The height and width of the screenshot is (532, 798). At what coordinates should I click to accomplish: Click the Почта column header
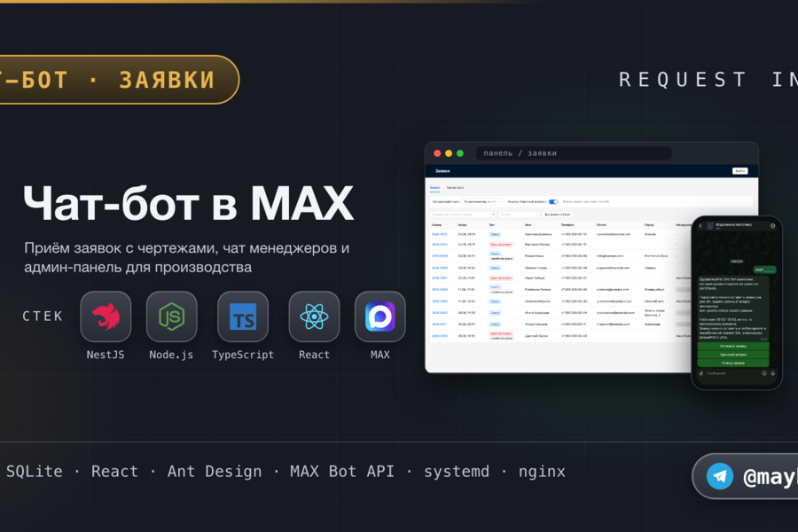(601, 224)
